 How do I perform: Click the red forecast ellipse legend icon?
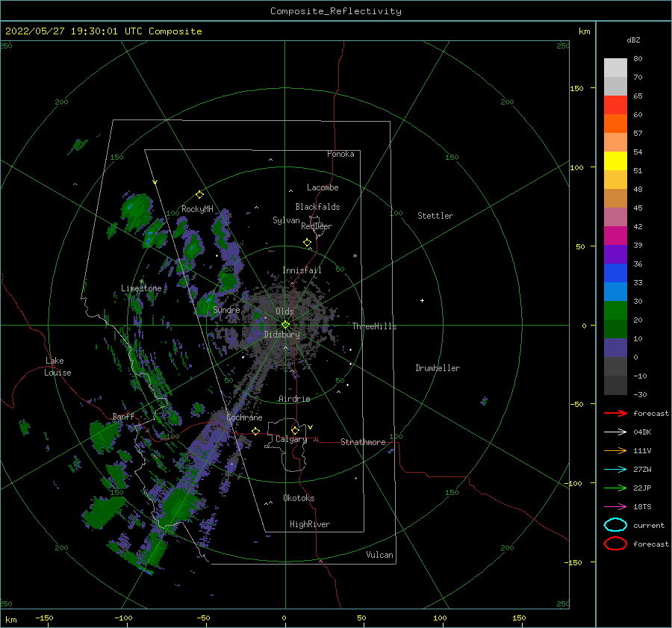(615, 544)
